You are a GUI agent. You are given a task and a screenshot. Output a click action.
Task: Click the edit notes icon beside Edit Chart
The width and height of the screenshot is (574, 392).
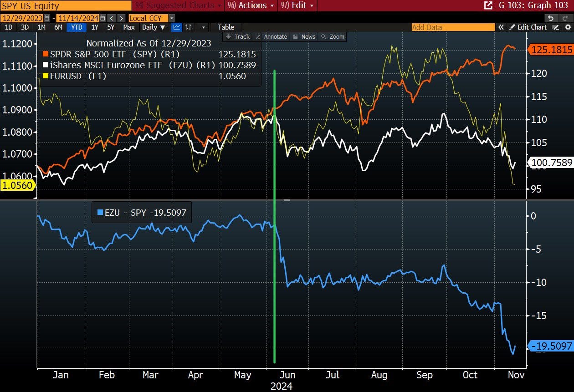555,27
